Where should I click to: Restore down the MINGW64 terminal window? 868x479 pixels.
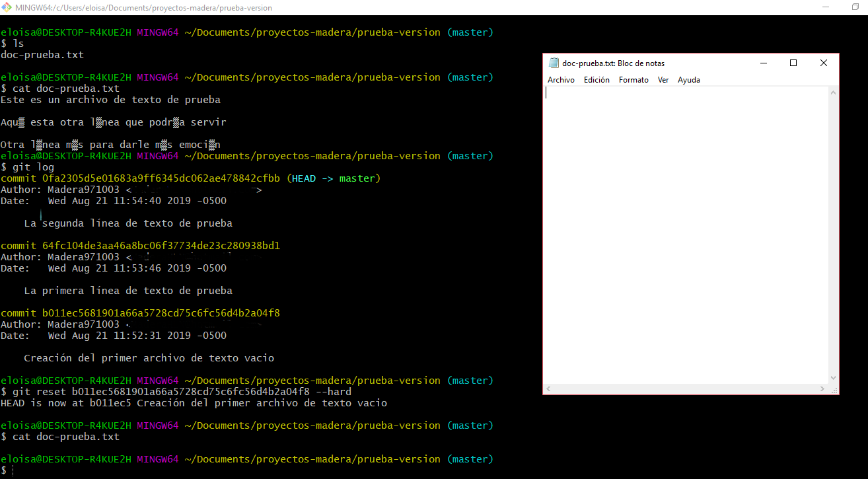[855, 7]
